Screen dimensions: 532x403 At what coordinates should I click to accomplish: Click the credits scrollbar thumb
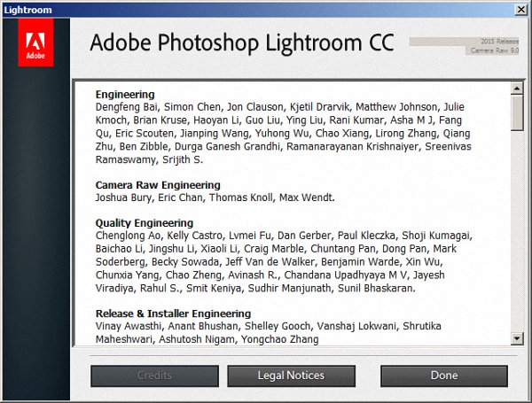[x=517, y=112]
